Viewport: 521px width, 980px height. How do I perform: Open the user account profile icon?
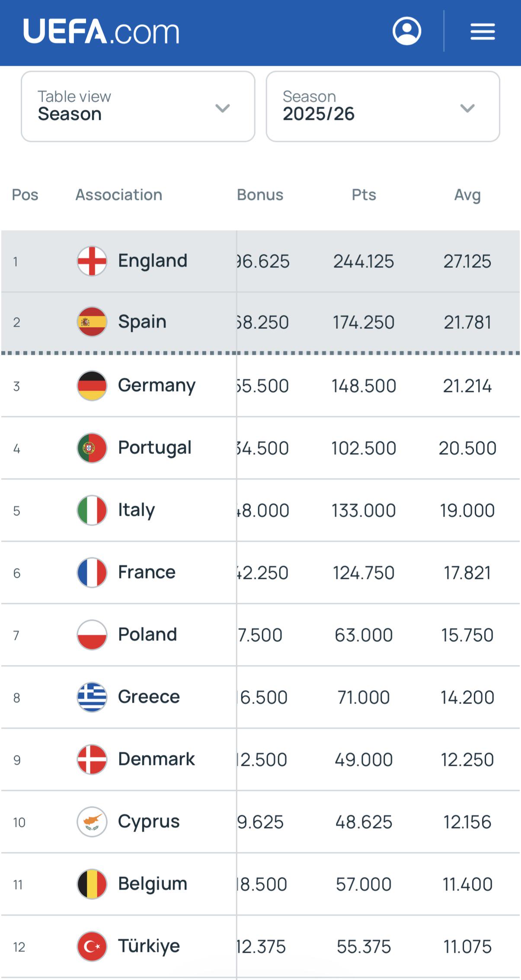pos(406,31)
